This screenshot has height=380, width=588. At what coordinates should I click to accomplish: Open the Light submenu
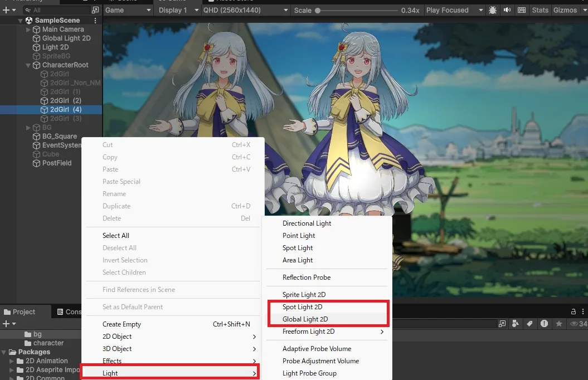170,373
